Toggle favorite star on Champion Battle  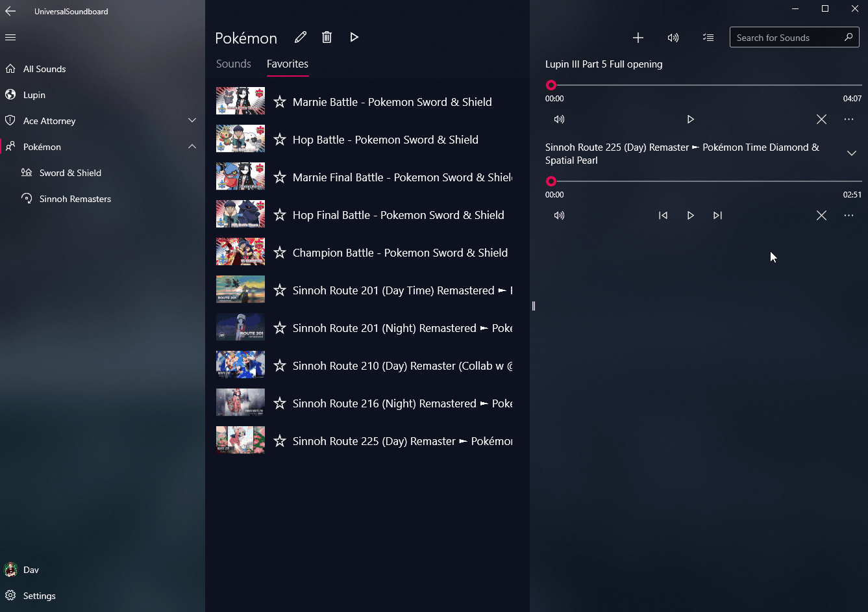tap(279, 253)
